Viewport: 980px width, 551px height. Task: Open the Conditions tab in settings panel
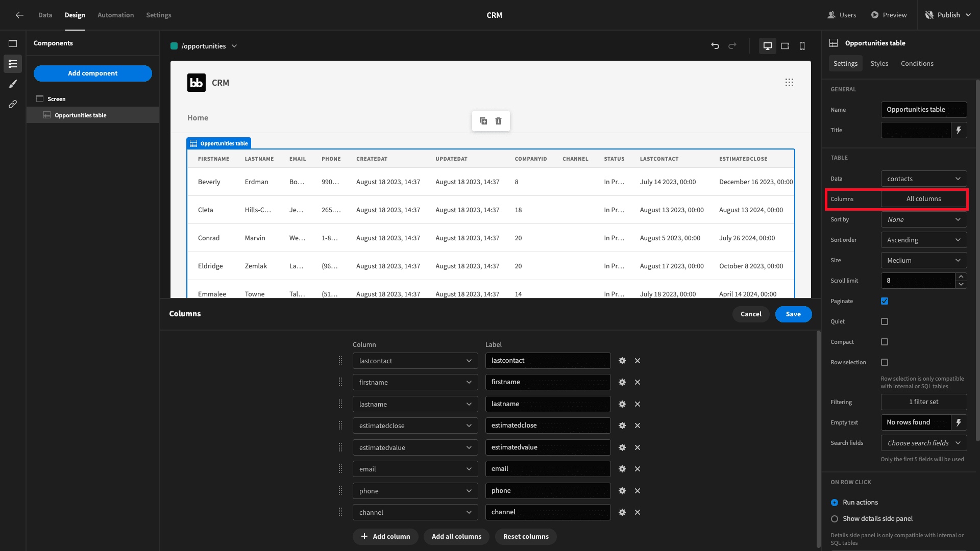pos(917,63)
